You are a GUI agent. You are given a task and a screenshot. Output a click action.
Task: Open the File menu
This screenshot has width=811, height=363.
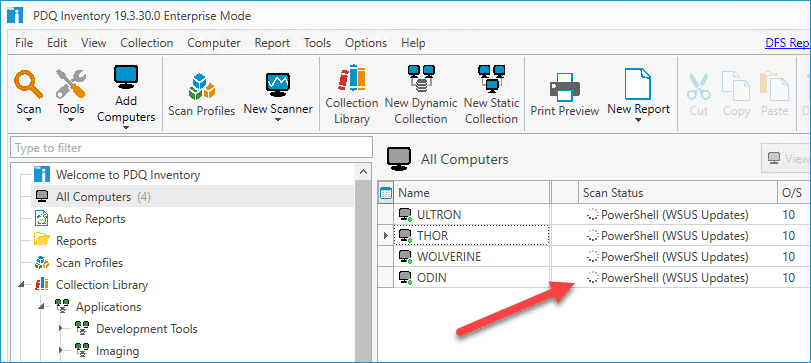[24, 43]
